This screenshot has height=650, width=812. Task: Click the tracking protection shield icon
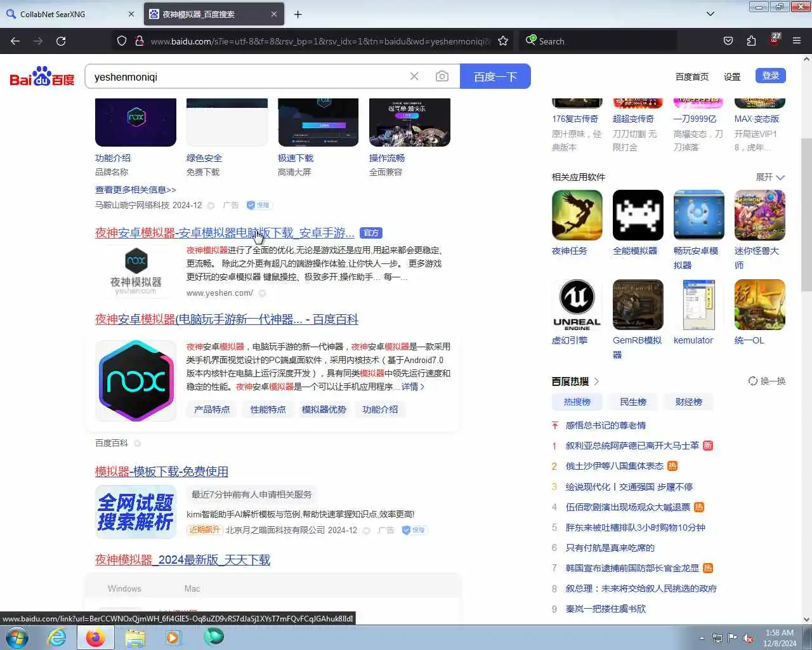[x=122, y=41]
